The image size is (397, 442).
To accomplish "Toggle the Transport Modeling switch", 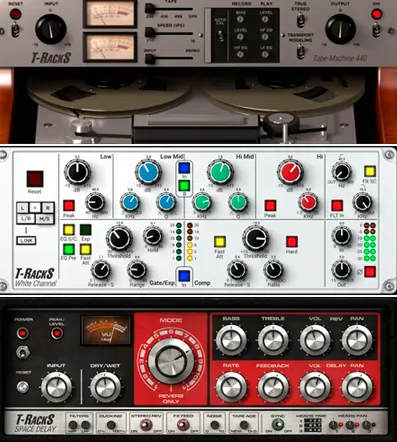I will [301, 51].
